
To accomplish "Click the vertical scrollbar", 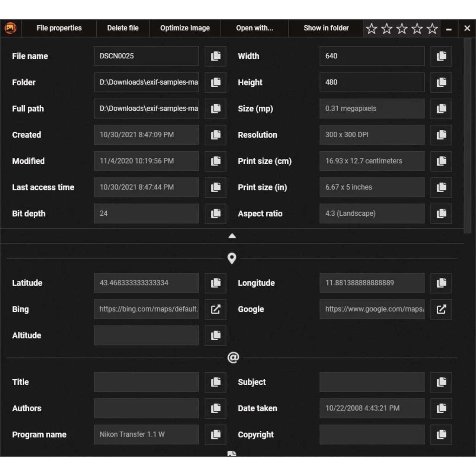I will click(x=467, y=136).
